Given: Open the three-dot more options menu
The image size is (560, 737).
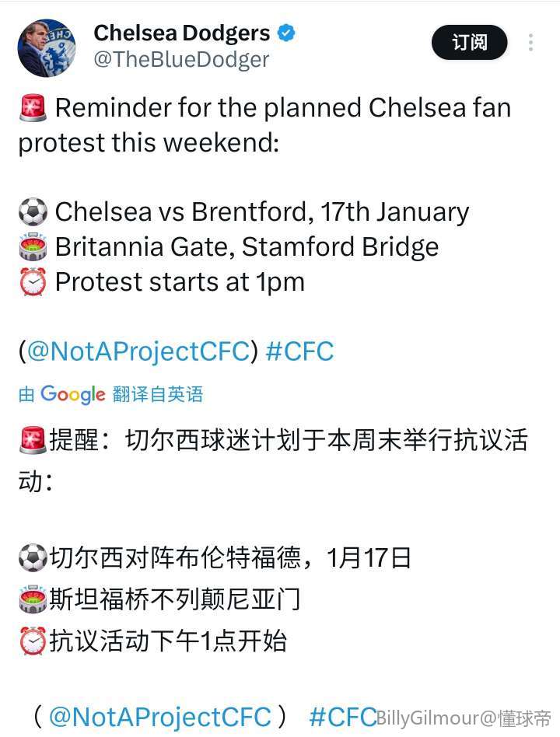Looking at the screenshot, I should (531, 43).
